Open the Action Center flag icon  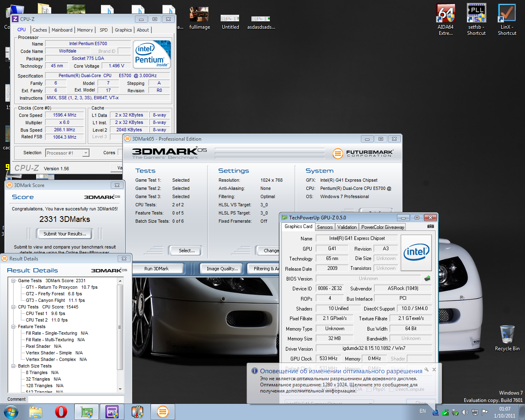click(484, 412)
